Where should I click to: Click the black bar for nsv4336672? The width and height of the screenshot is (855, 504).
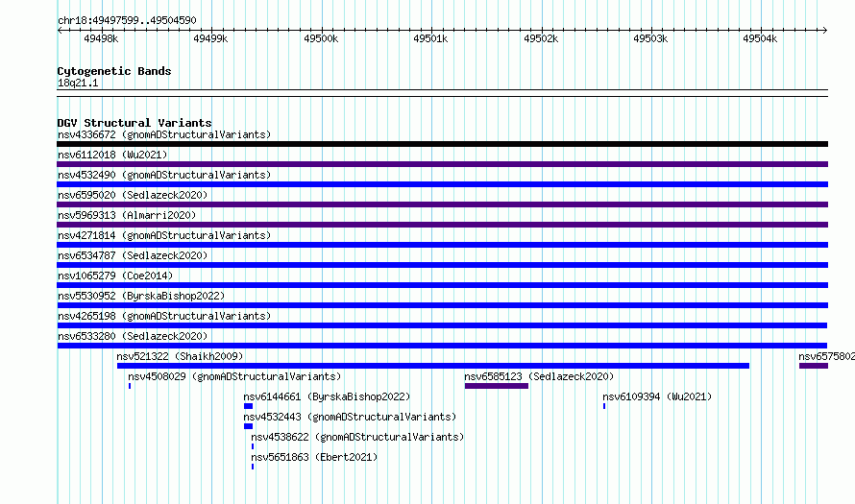coord(442,144)
